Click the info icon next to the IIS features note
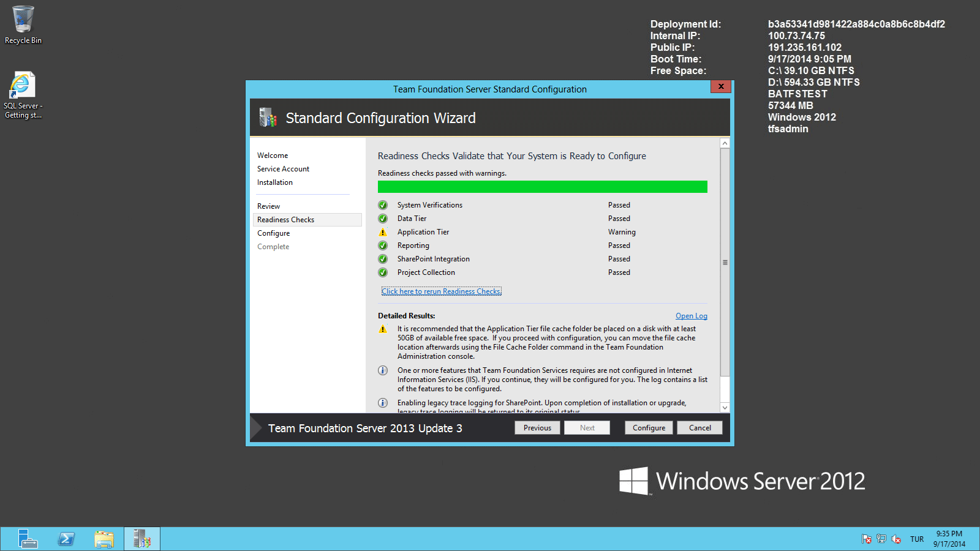The width and height of the screenshot is (980, 551). (383, 370)
